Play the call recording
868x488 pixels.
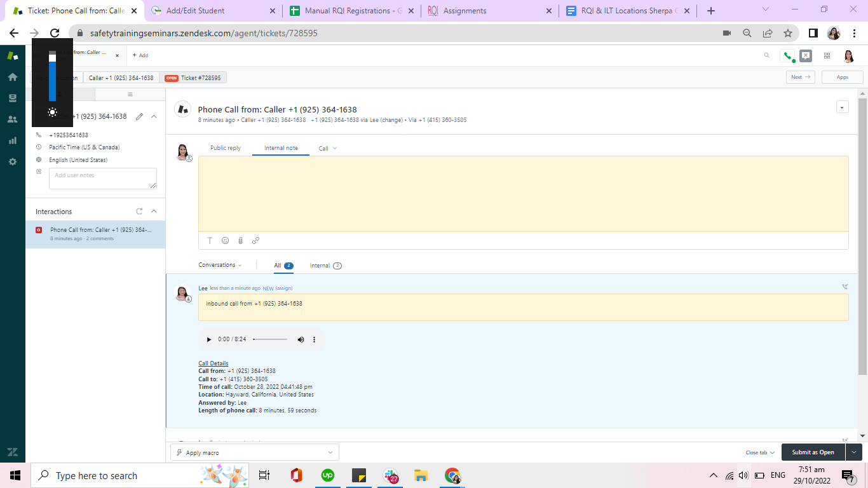point(209,339)
